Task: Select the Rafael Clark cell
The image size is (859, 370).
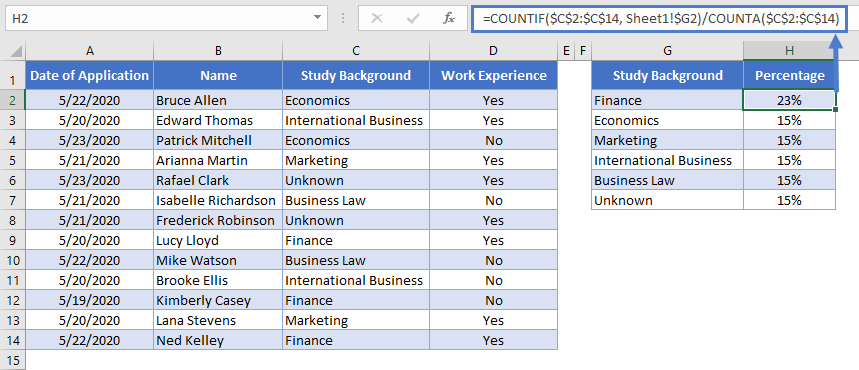Action: click(x=218, y=181)
